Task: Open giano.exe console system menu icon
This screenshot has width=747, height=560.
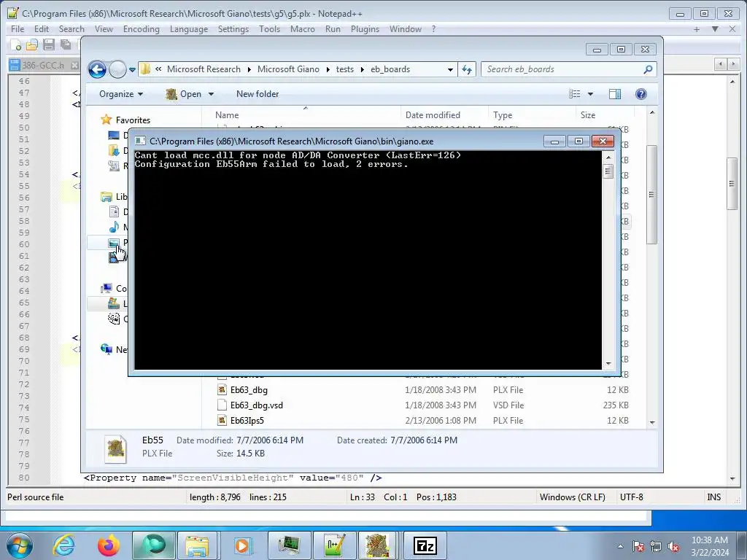Action: (x=140, y=141)
